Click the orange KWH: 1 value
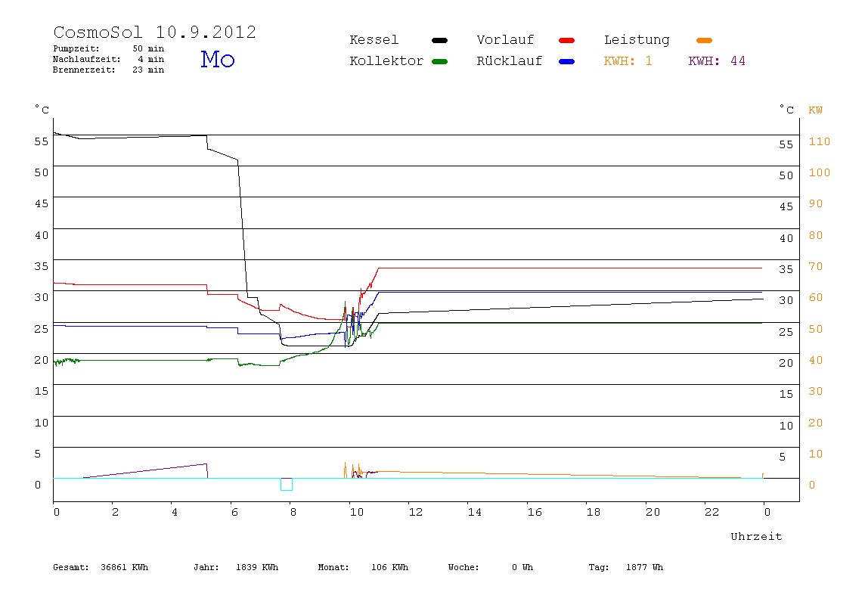868x614 pixels. pos(628,61)
